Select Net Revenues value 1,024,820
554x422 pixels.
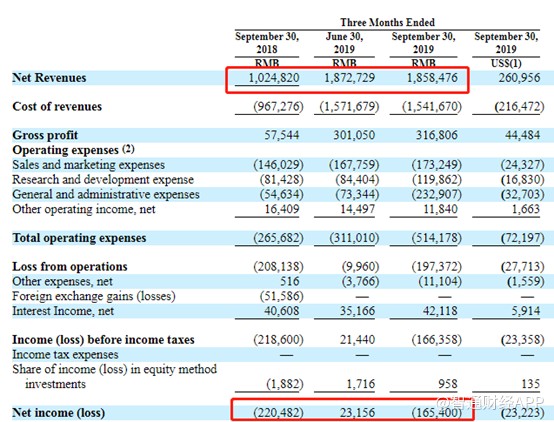(x=274, y=78)
